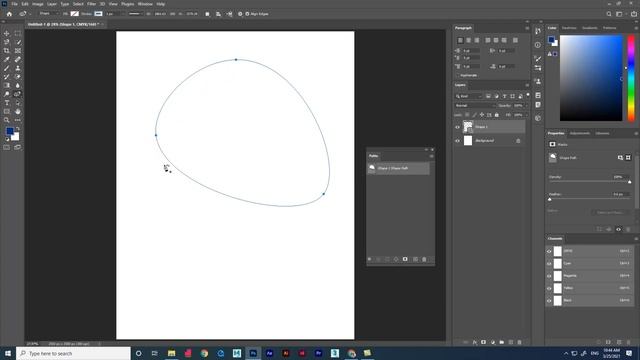
Task: Open the Filter menu
Action: click(91, 4)
